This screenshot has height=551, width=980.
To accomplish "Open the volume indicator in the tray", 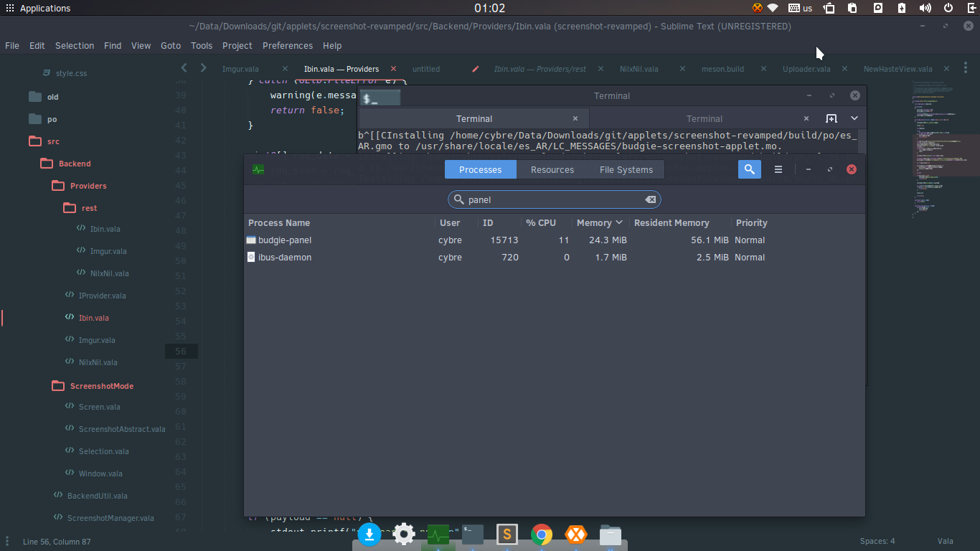I will click(925, 8).
